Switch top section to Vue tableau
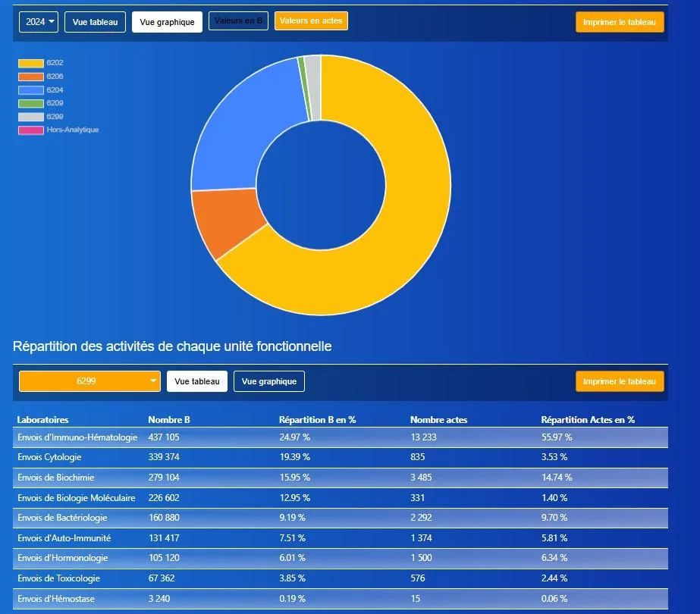Screen dimensions: 700x614 [x=95, y=22]
